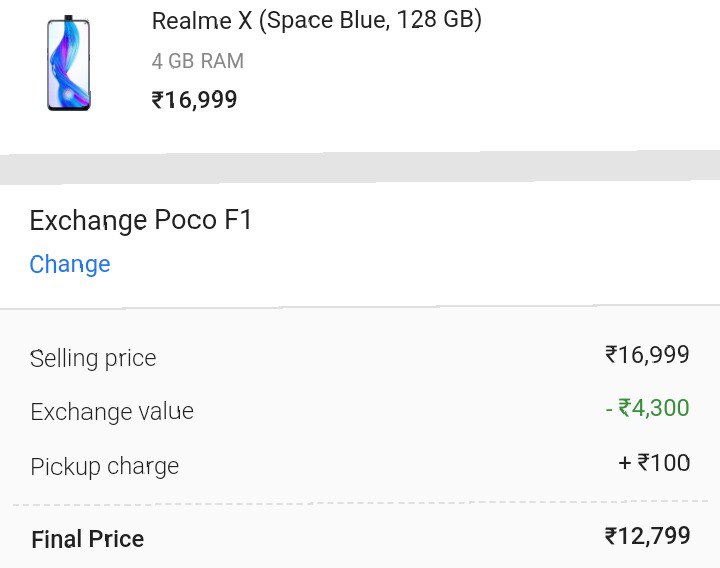Viewport: 720px width, 568px height.
Task: Select the Realme X (Space Blue, 128 GB) title
Action: (316, 21)
